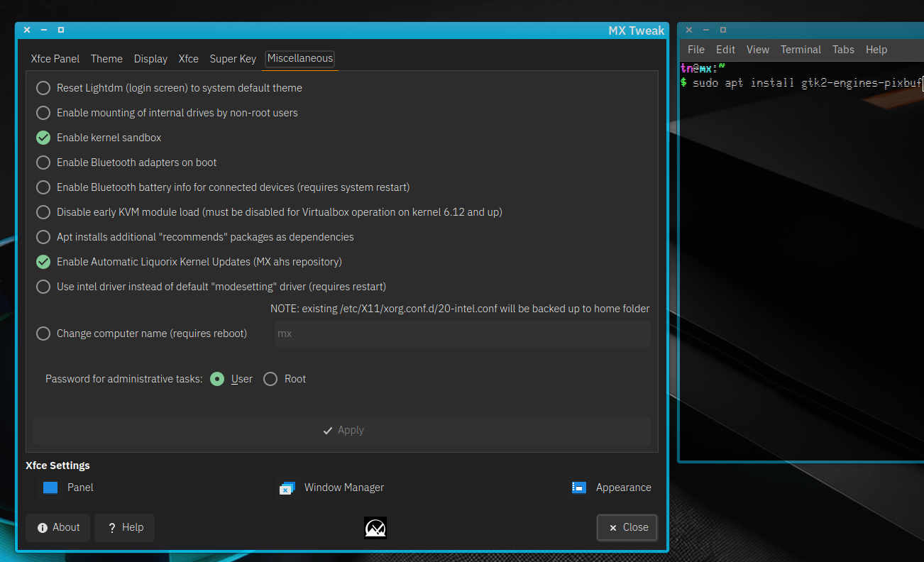Enable Bluetooth battery info for connected devices

pos(43,187)
